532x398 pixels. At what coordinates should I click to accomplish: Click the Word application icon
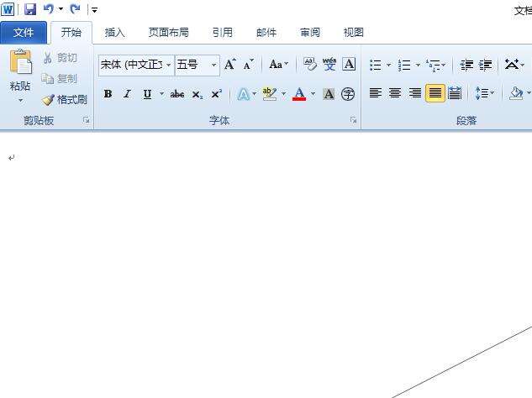coord(8,8)
